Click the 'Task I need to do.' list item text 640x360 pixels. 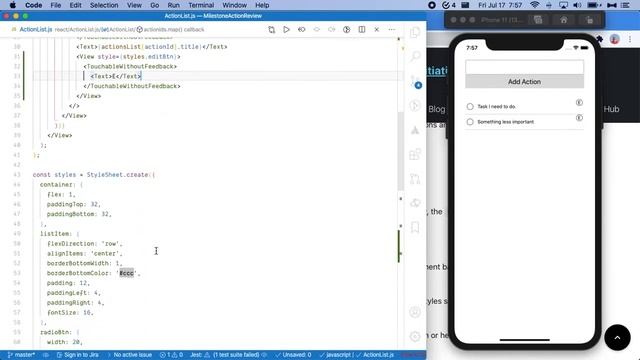[497, 107]
